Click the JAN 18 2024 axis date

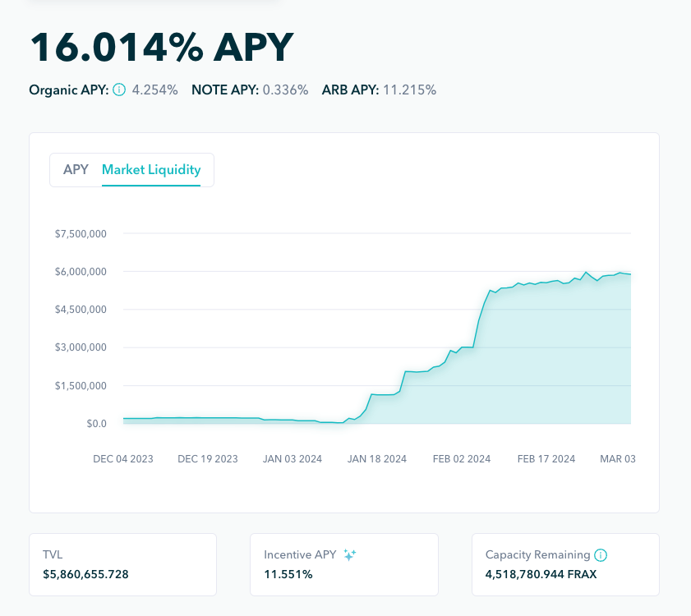click(376, 459)
